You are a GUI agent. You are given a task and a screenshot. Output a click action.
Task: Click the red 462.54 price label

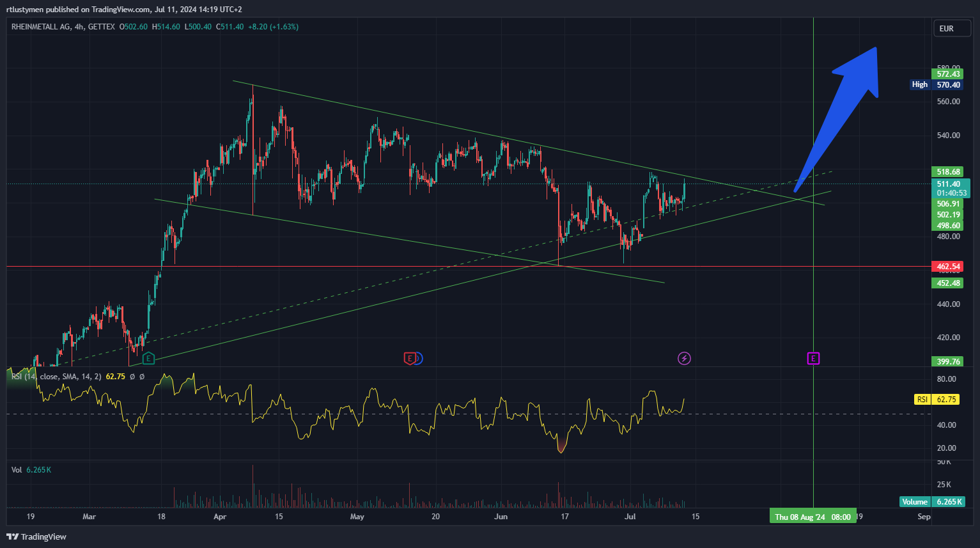(948, 267)
